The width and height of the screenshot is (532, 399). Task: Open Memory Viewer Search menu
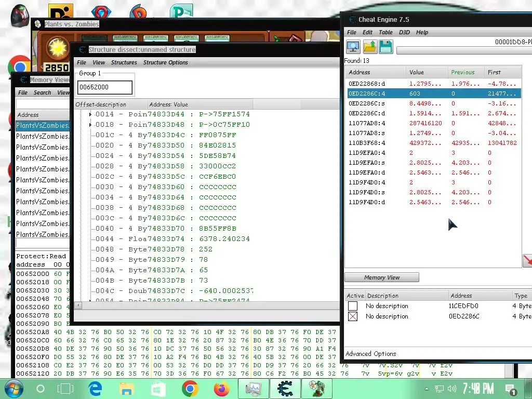coord(43,92)
